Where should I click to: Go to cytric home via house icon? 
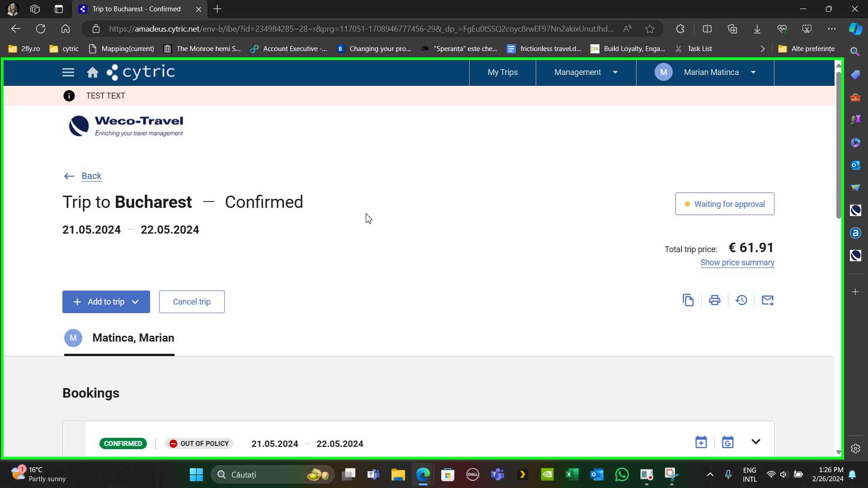tap(93, 72)
